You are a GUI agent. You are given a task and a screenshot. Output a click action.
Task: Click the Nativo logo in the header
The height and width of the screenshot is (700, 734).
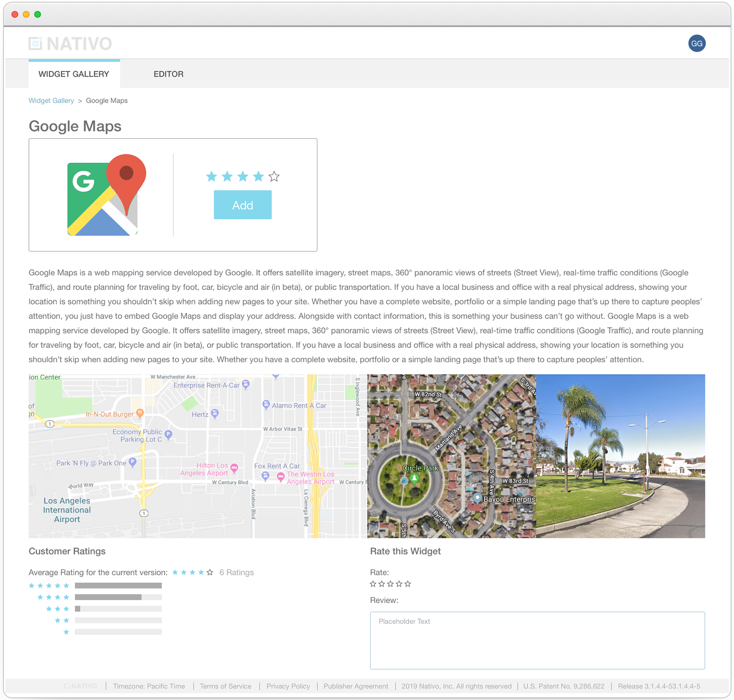pyautogui.click(x=70, y=44)
